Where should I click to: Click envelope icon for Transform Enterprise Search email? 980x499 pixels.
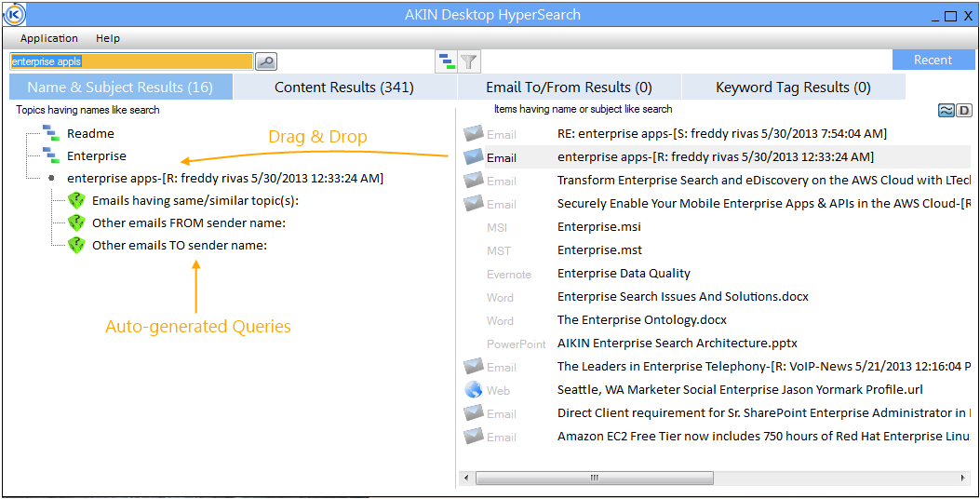click(474, 180)
